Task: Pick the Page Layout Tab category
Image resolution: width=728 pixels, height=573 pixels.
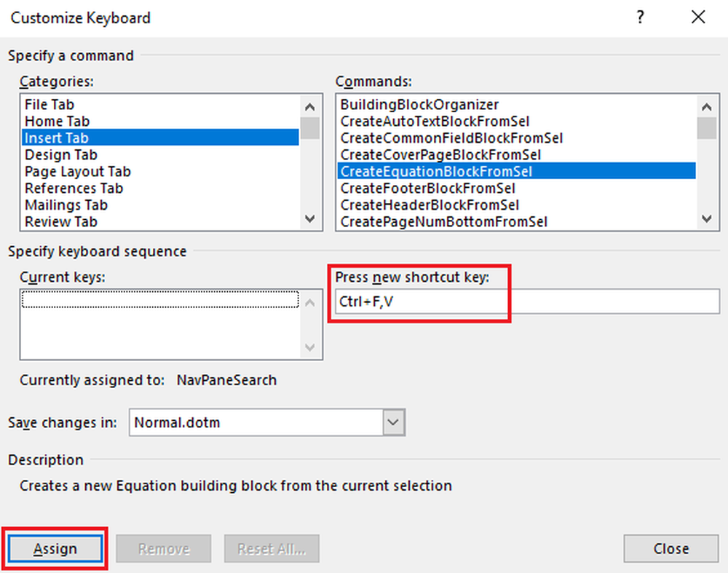Action: click(77, 172)
